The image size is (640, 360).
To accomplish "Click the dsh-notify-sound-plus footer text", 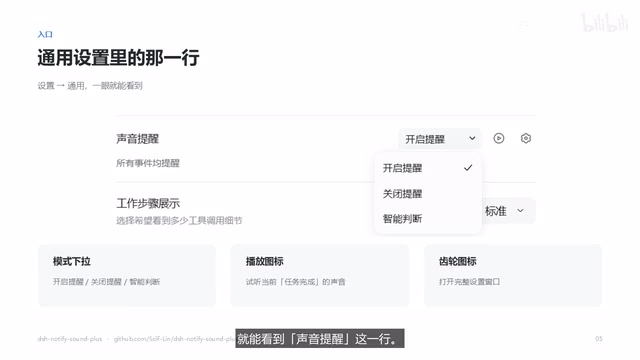I will pos(70,339).
